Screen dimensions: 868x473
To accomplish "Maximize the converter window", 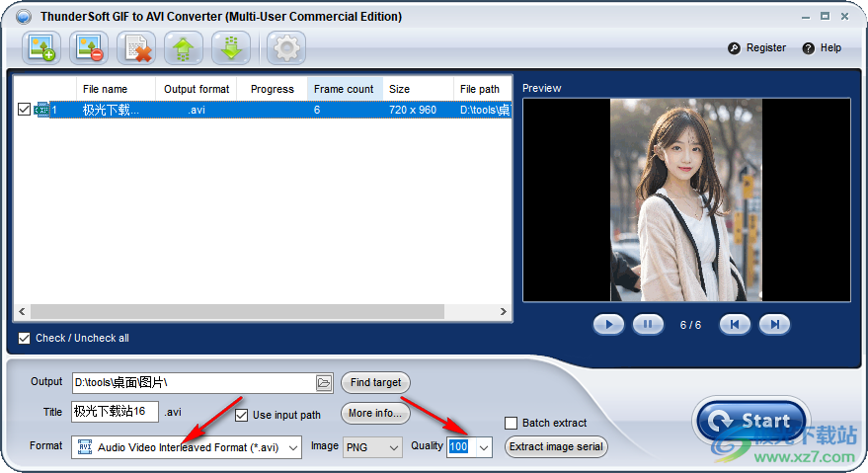I will point(825,17).
